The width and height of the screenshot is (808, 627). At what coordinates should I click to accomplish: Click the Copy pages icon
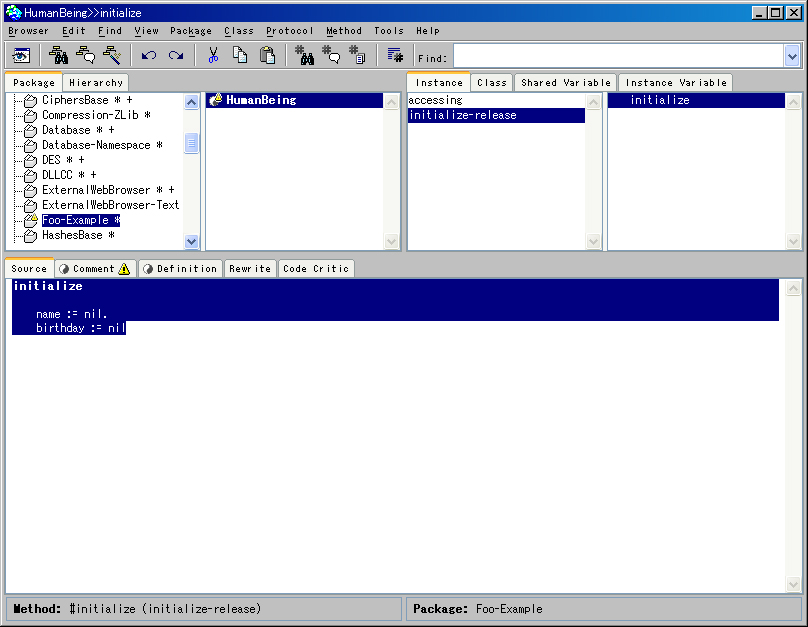coord(240,56)
